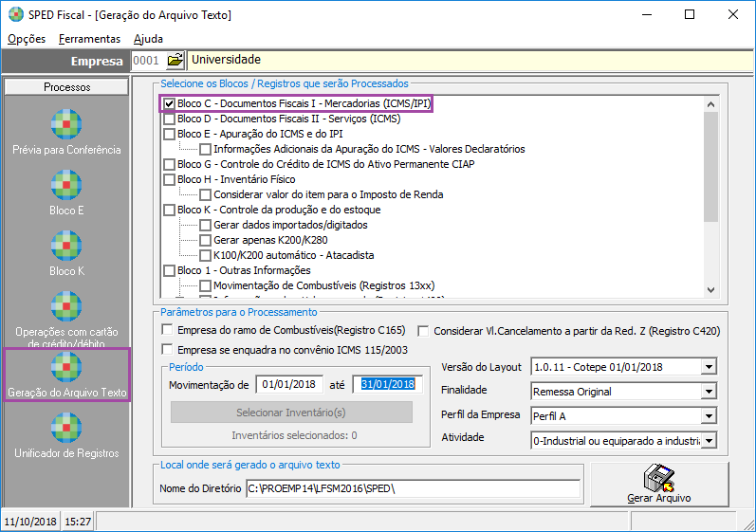Screen dimensions: 756x532
Task: Open the Opções menu
Action: [27, 39]
